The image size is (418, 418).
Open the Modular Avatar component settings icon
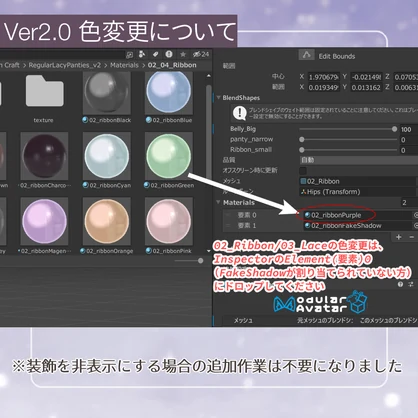[411, 284]
